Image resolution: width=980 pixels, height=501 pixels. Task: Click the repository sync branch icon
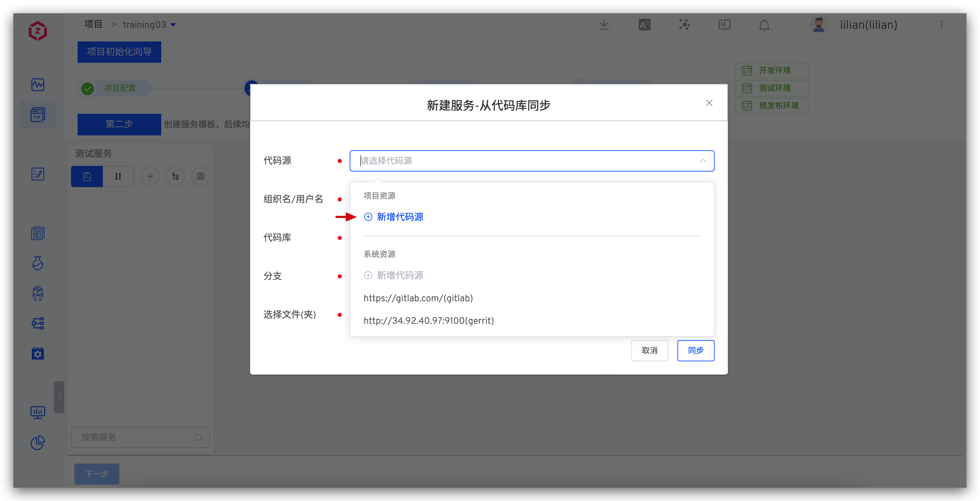[x=175, y=177]
